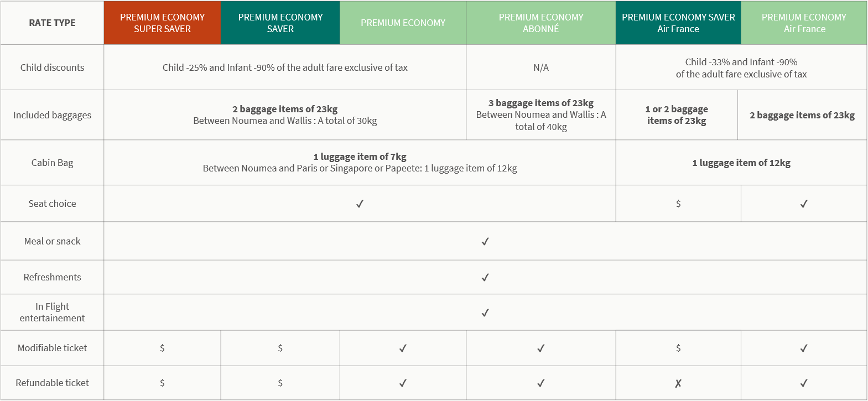This screenshot has width=868, height=401.
Task: Click the dark green Premium Economy Saver header
Action: tap(280, 23)
